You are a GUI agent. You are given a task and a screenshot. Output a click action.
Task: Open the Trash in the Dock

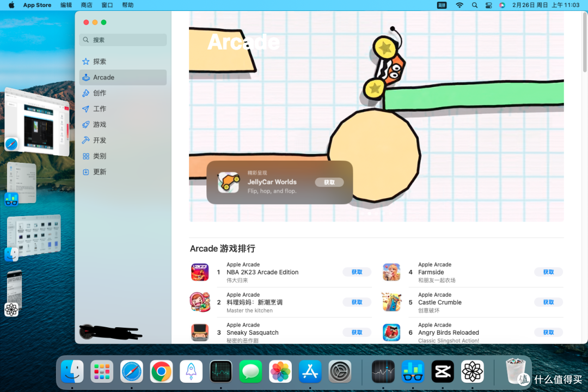pos(515,371)
